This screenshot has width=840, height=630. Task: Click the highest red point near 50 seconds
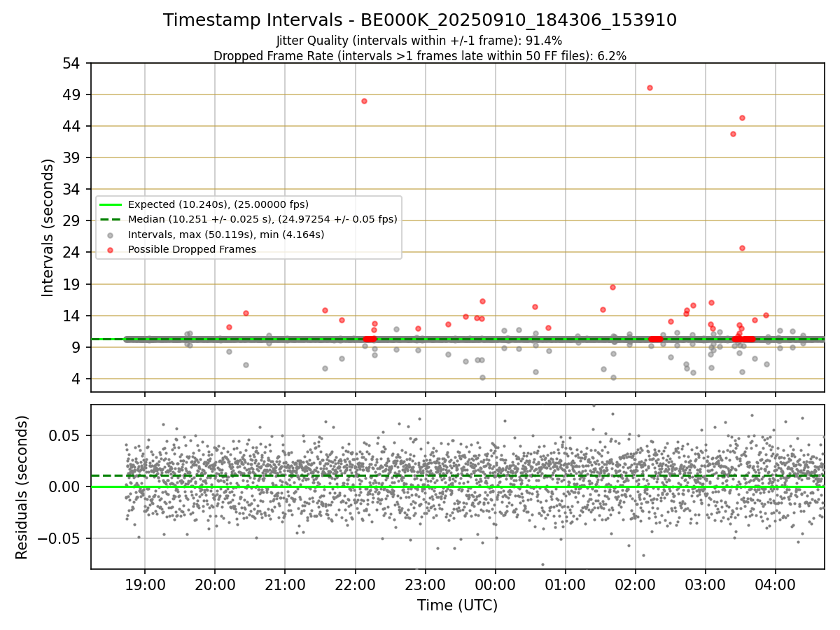coord(650,87)
